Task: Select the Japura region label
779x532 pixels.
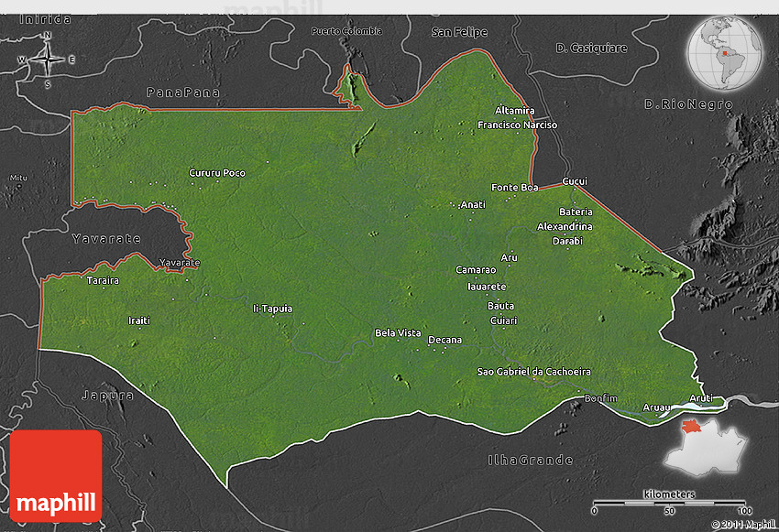Action: click(x=108, y=396)
